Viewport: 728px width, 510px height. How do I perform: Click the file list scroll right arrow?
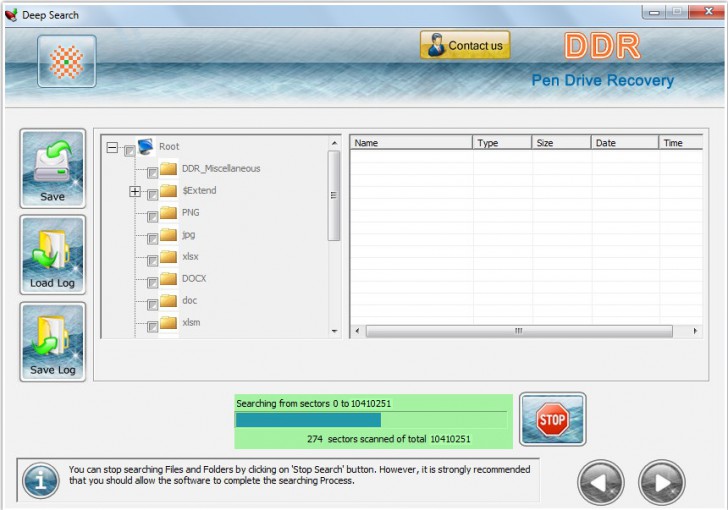coord(695,331)
